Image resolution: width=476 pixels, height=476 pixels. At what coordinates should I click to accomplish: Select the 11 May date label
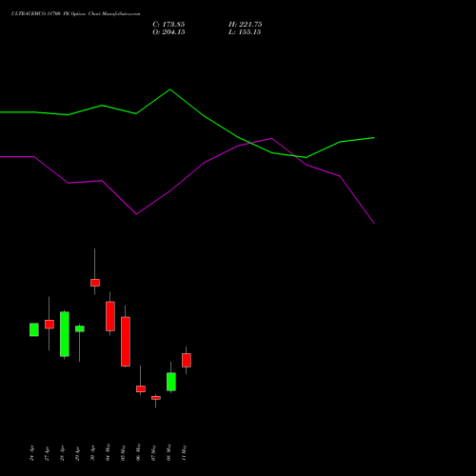184,452
